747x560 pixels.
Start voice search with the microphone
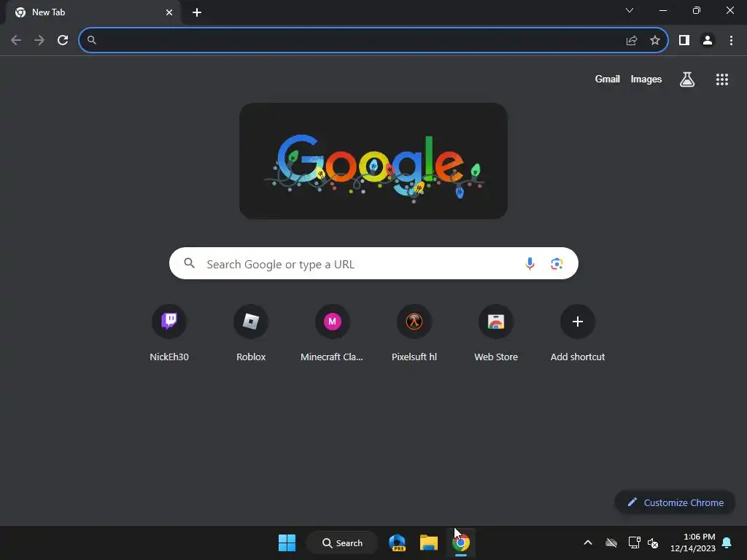[x=530, y=263]
